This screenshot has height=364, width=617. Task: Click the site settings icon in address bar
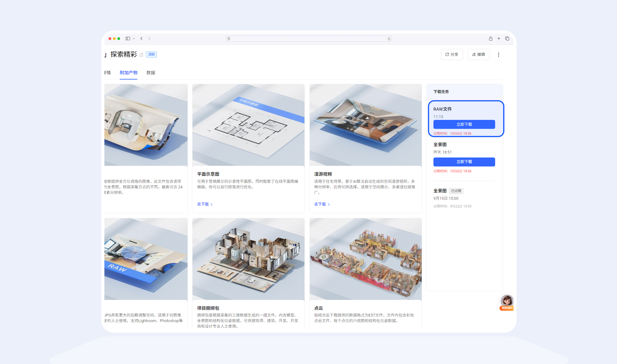[x=229, y=39]
